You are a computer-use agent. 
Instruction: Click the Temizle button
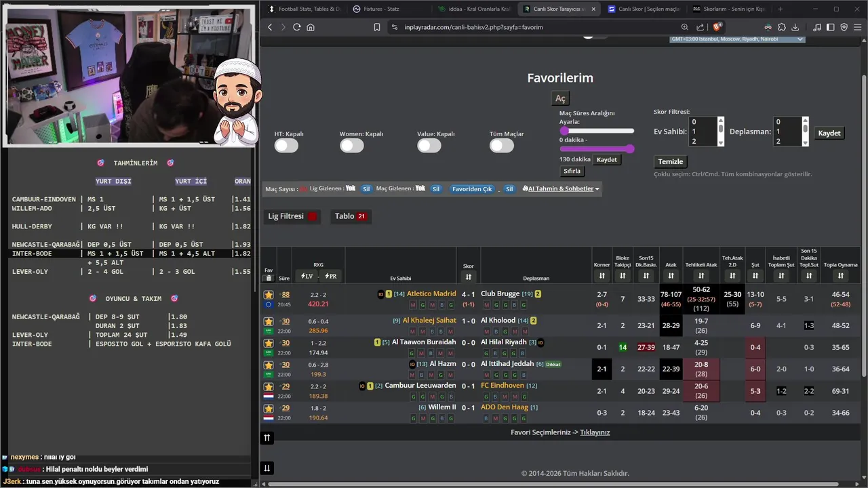pos(671,161)
